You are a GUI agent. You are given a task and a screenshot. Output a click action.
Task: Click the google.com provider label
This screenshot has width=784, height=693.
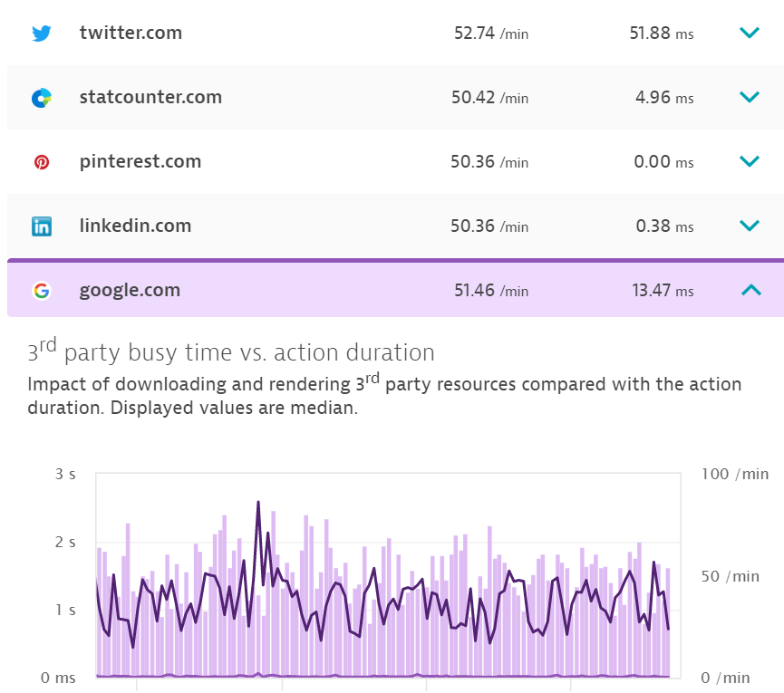coord(130,291)
